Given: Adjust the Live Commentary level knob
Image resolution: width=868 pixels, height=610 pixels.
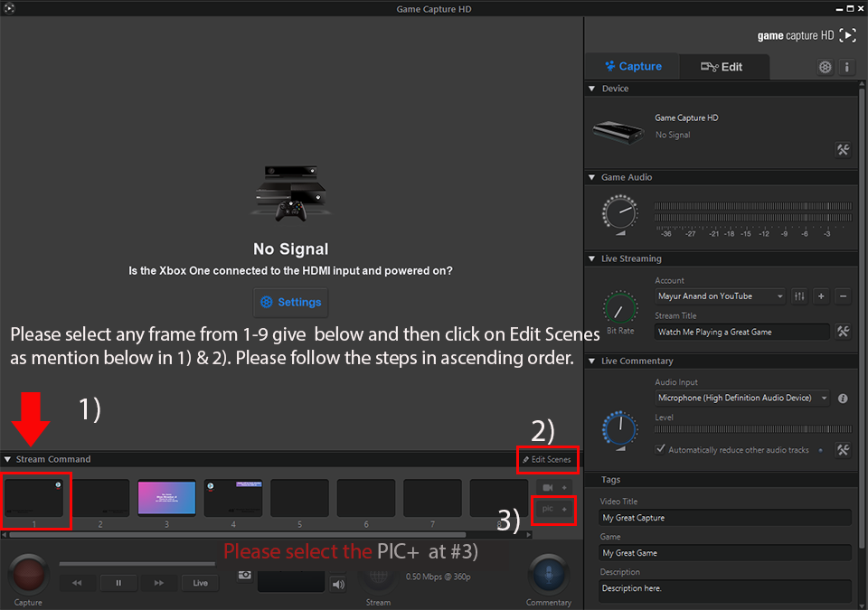Looking at the screenshot, I should pos(620,428).
